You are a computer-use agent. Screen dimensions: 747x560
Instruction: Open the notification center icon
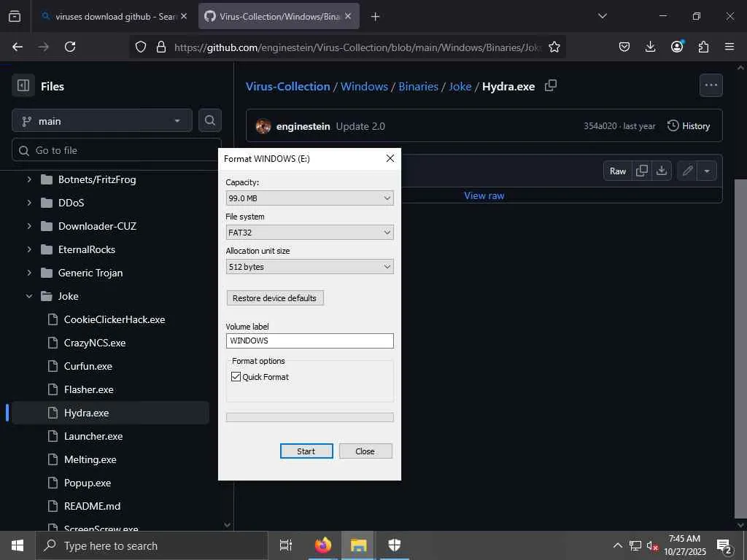pos(724,545)
